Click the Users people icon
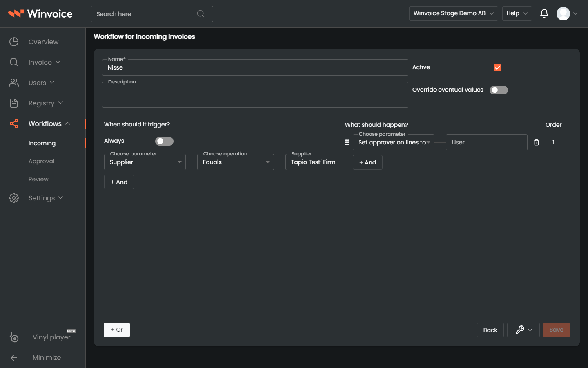Viewport: 588px width, 368px height. 14,83
